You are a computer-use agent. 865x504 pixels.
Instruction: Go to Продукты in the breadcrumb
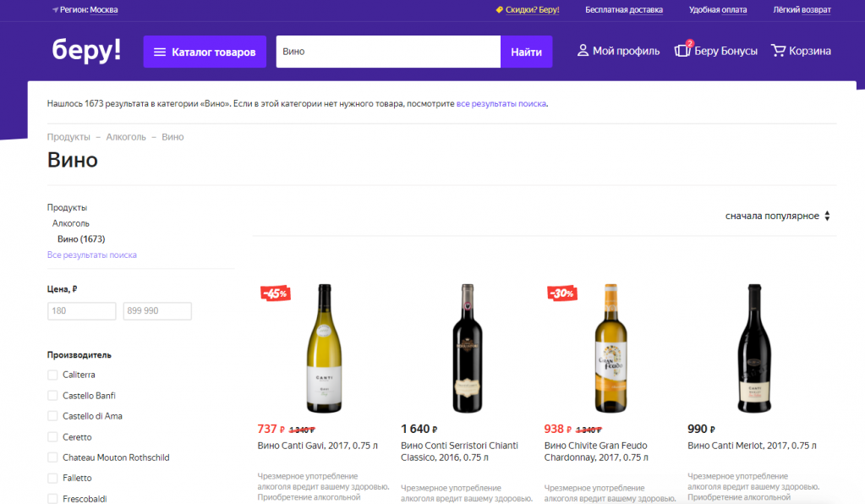68,137
